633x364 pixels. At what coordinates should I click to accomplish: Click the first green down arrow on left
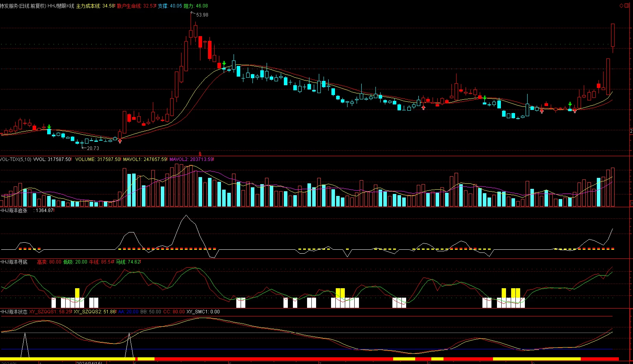point(49,127)
